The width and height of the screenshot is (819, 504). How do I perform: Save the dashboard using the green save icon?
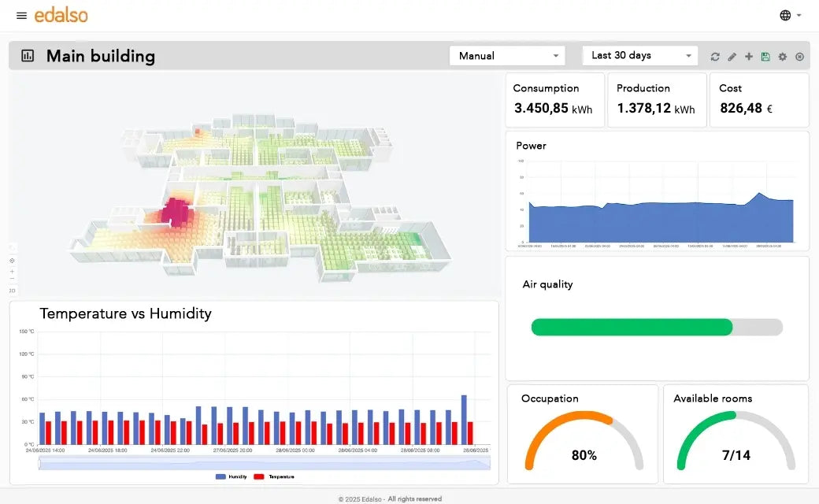(x=765, y=56)
